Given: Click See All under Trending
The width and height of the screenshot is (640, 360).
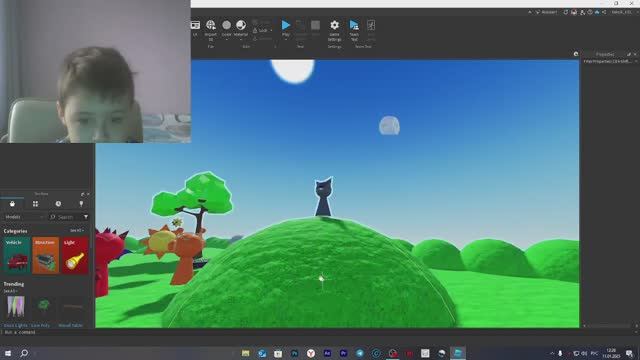Looking at the screenshot, I should [x=10, y=291].
